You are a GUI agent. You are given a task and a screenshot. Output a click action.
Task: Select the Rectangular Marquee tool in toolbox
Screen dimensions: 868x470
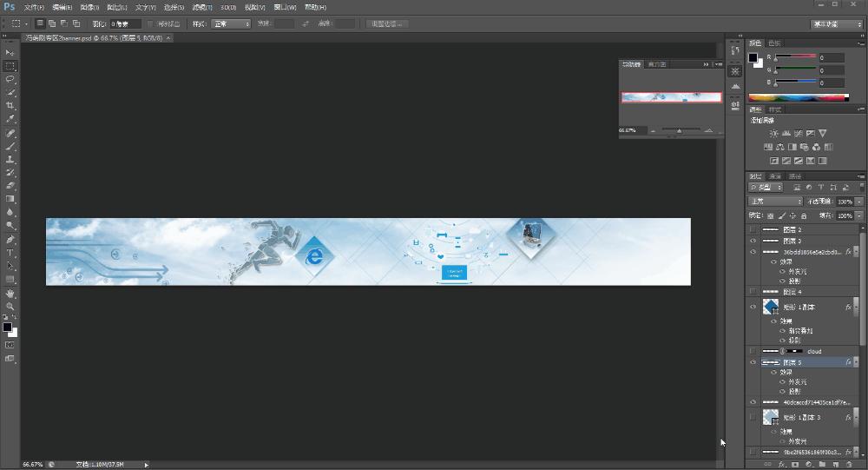[x=10, y=66]
